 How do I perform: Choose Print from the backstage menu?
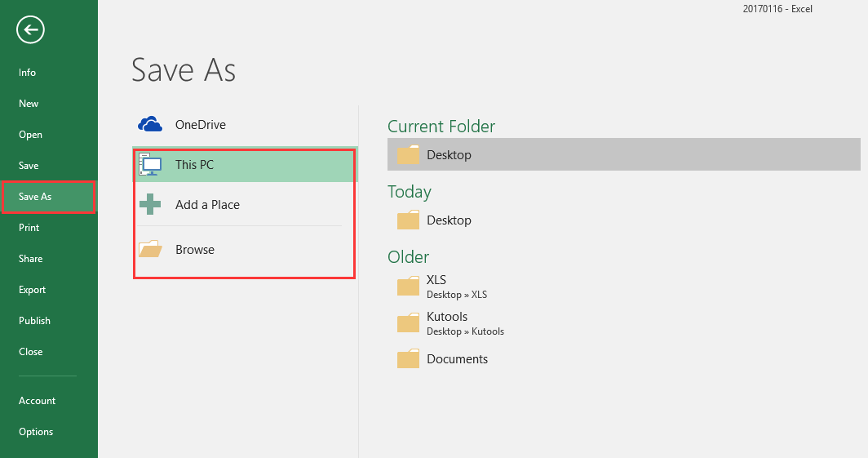[x=29, y=228]
